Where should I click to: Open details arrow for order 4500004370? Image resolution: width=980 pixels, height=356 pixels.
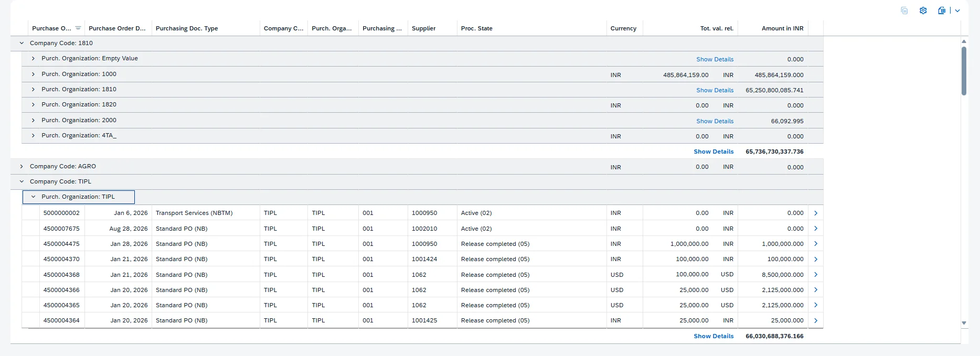(816, 259)
